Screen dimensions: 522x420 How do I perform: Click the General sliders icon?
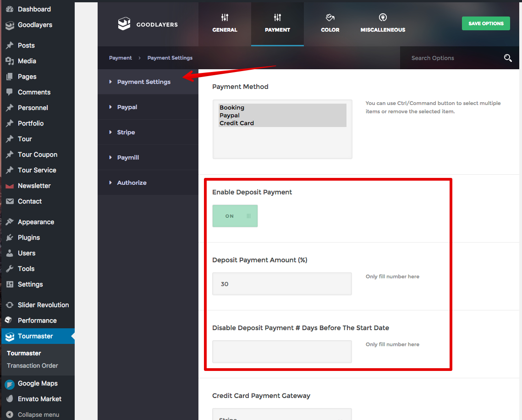(225, 18)
